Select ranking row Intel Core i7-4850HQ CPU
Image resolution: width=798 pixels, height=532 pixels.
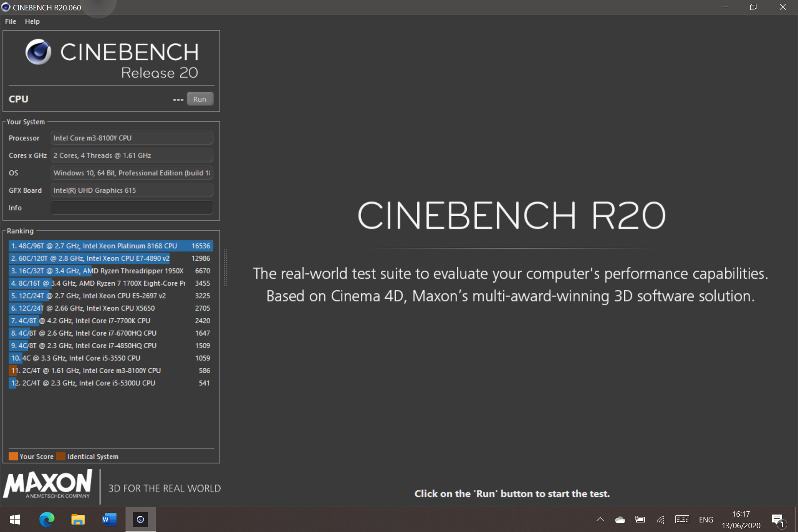[111, 346]
